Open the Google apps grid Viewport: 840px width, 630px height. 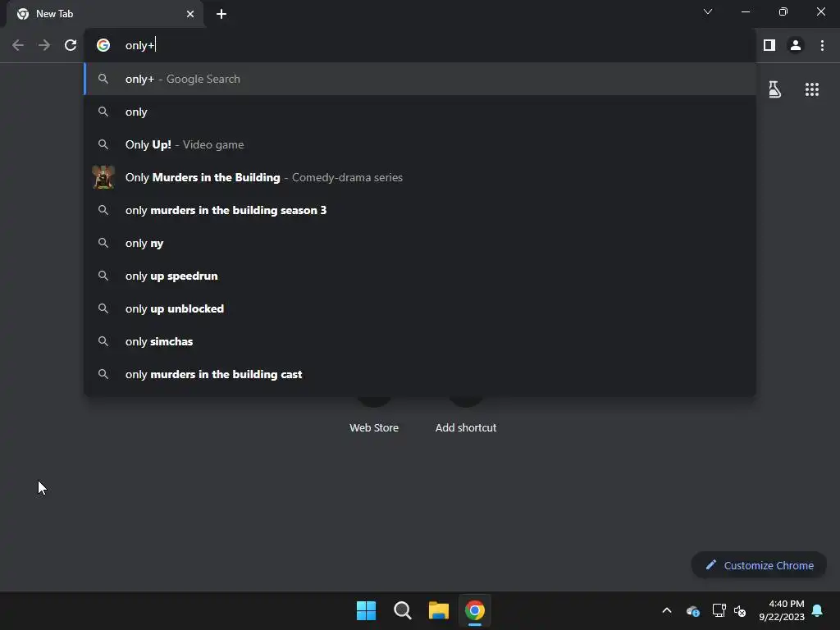(812, 89)
